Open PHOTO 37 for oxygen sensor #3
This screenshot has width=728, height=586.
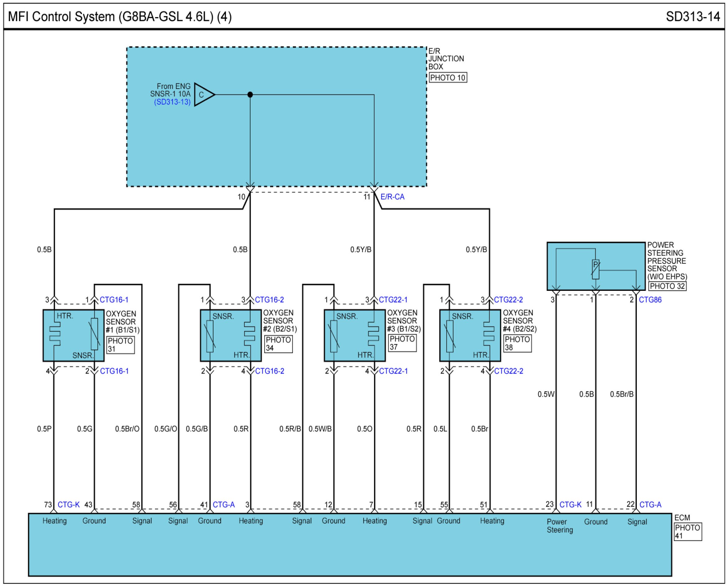pos(402,343)
